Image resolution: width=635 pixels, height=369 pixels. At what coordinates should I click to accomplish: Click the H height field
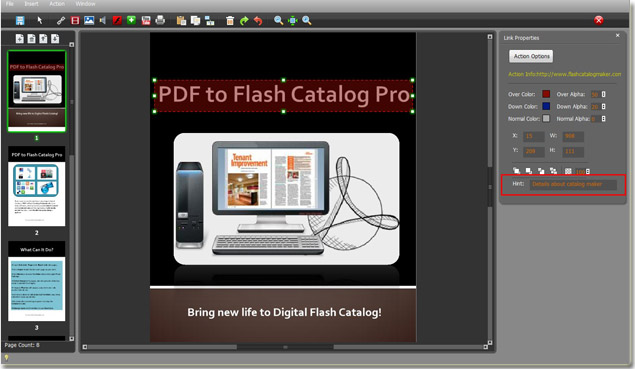tap(573, 151)
